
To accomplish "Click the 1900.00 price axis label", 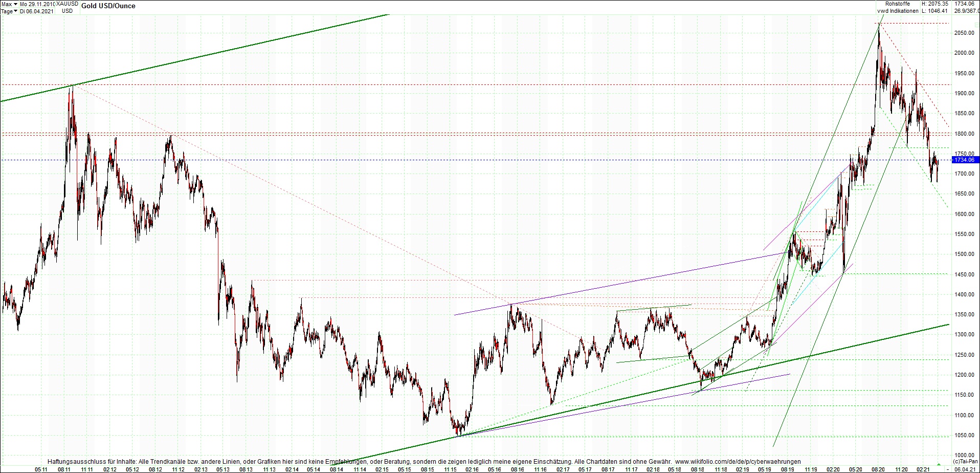I will [964, 93].
